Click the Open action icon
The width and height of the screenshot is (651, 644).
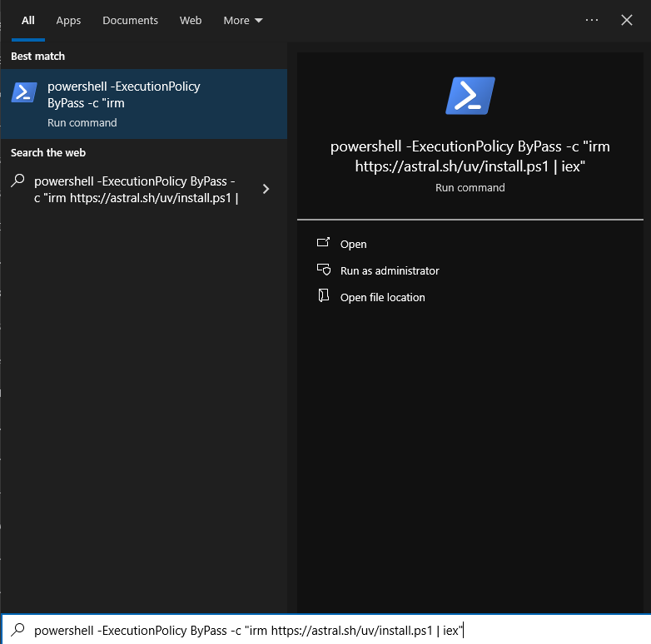click(x=324, y=242)
